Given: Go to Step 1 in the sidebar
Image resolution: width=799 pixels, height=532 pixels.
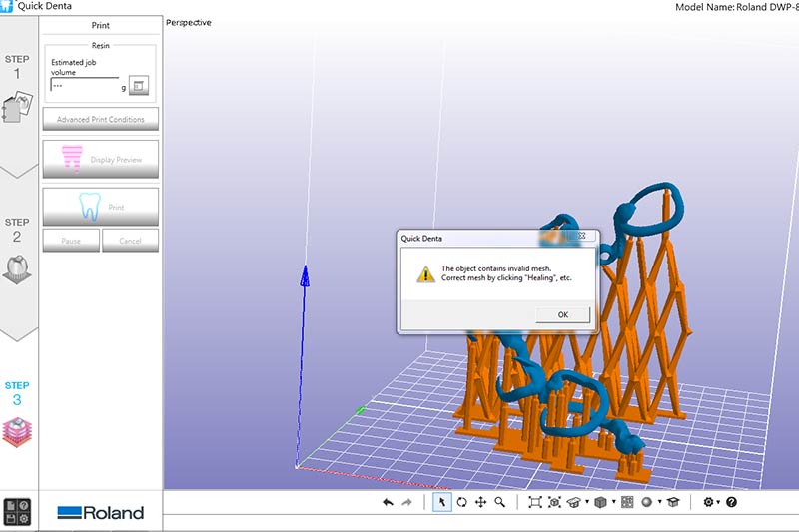Looking at the screenshot, I should [17, 90].
